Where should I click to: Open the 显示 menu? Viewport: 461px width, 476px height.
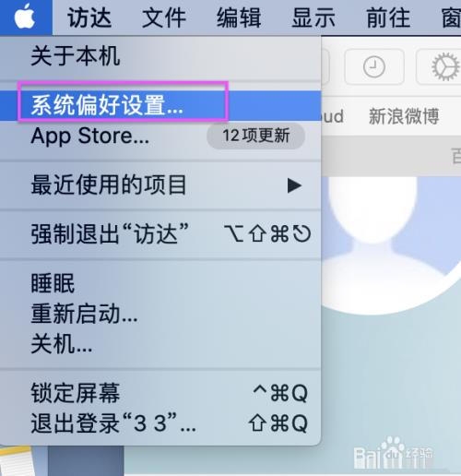click(x=313, y=18)
